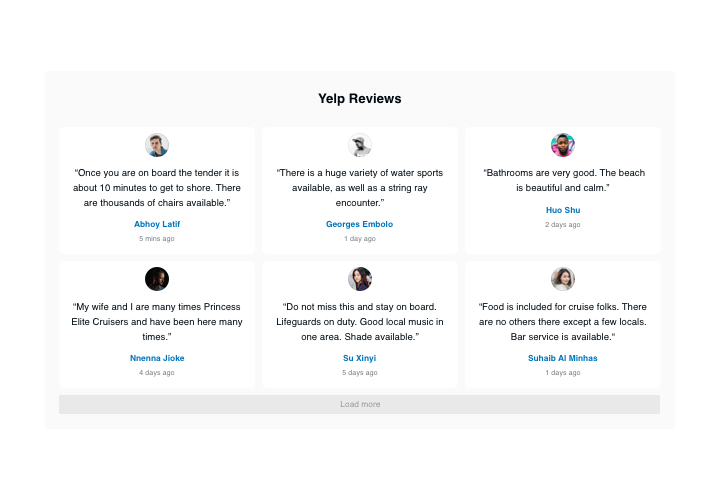Select the review about bathrooms and beach
Image resolution: width=720 pixels, height=500 pixels.
click(x=563, y=180)
